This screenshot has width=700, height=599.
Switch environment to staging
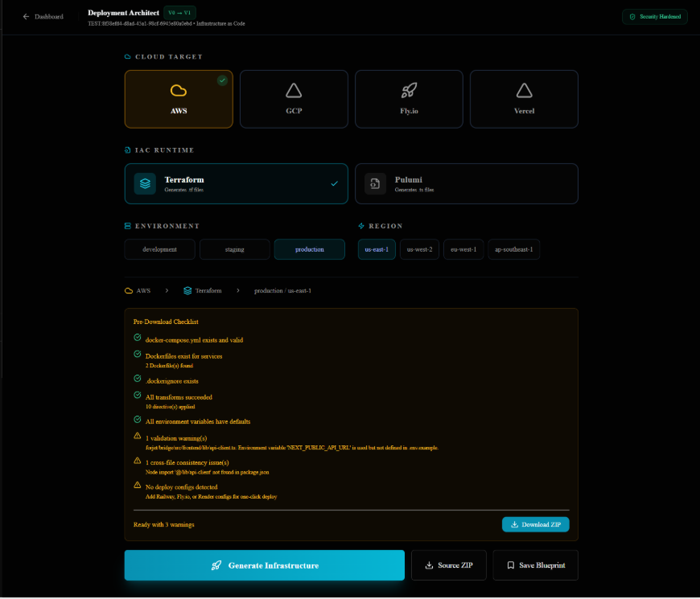[x=234, y=249]
